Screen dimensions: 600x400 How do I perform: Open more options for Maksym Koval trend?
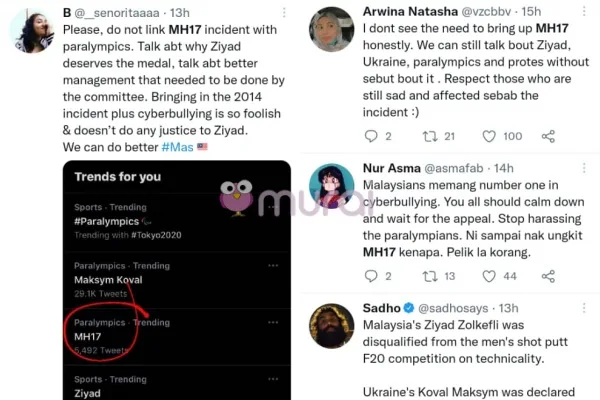click(x=273, y=266)
